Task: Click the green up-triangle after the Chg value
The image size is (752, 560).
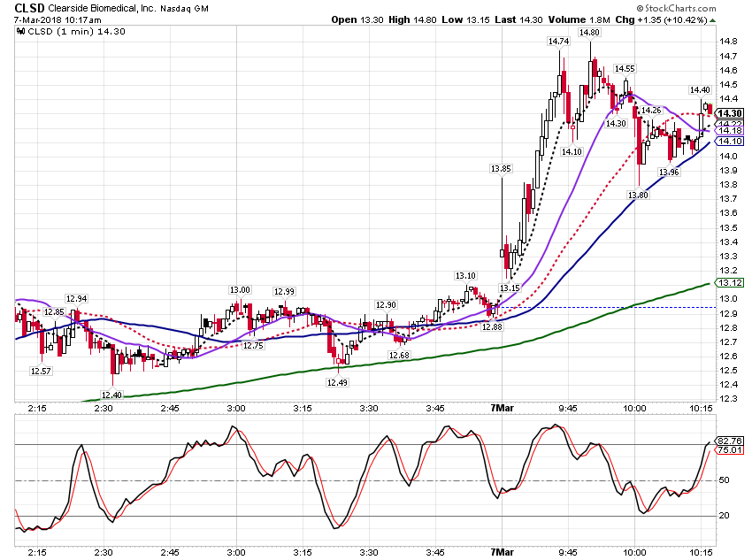Action: click(713, 20)
